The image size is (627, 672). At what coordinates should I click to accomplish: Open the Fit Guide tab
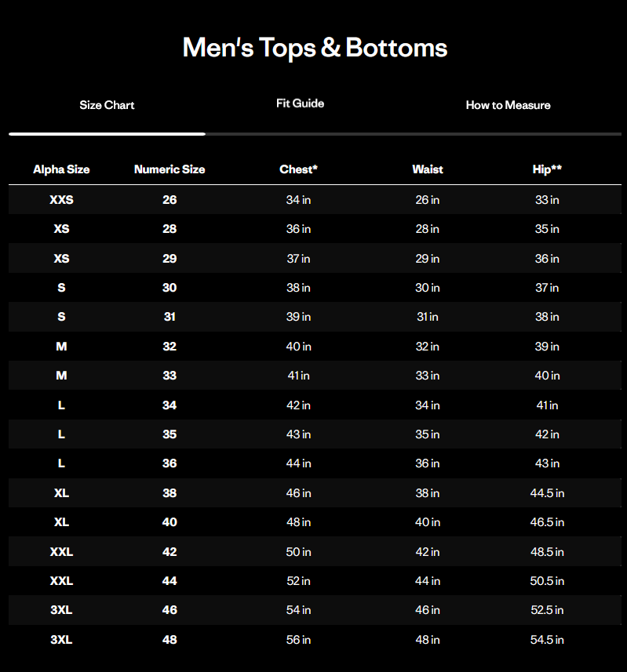pos(300,104)
